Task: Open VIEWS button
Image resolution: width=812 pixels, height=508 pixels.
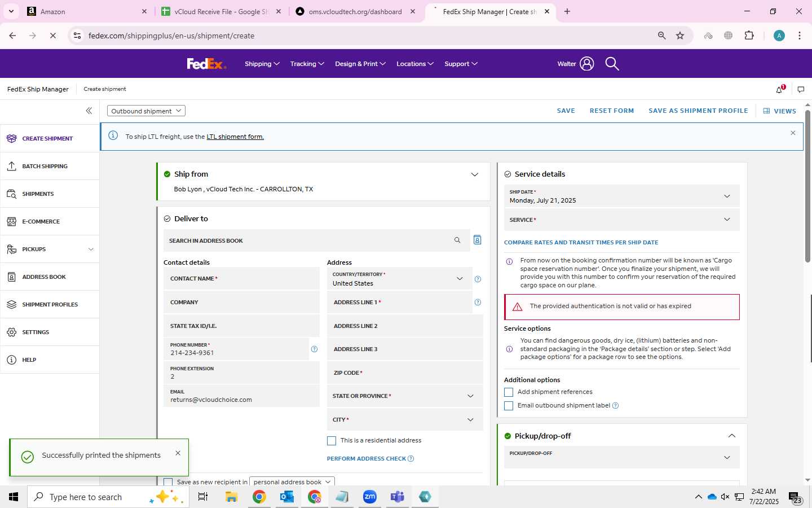Action: coord(779,111)
